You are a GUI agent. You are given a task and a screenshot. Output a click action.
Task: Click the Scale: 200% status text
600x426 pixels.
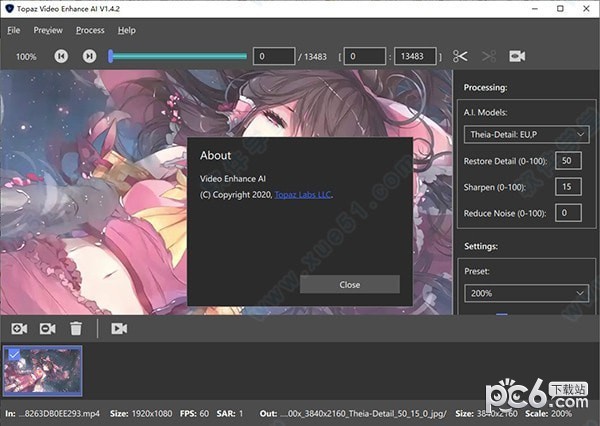(549, 414)
